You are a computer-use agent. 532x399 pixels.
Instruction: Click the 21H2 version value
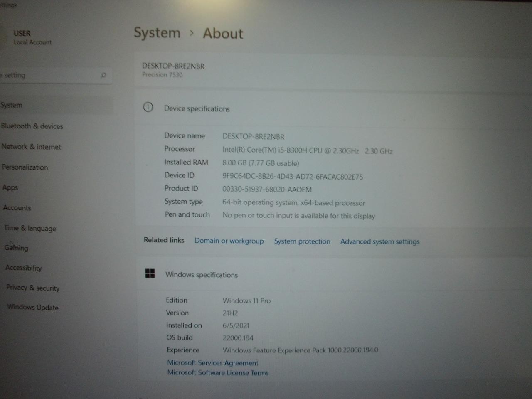pos(230,313)
